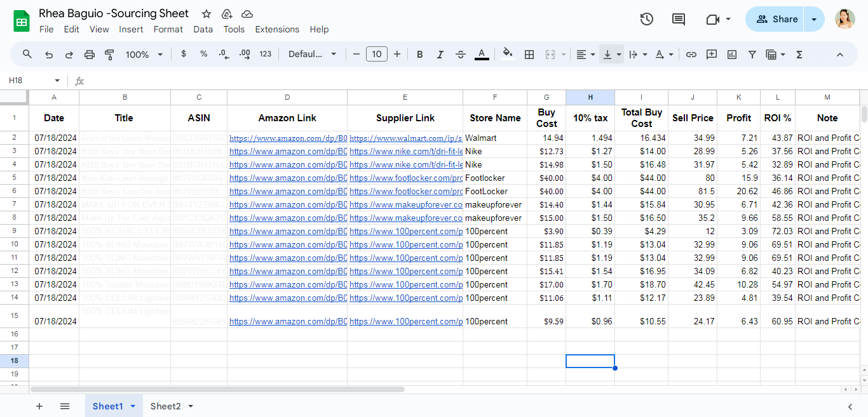Click the Google Sheets home logo
The height and width of the screenshot is (417, 868).
[22, 20]
